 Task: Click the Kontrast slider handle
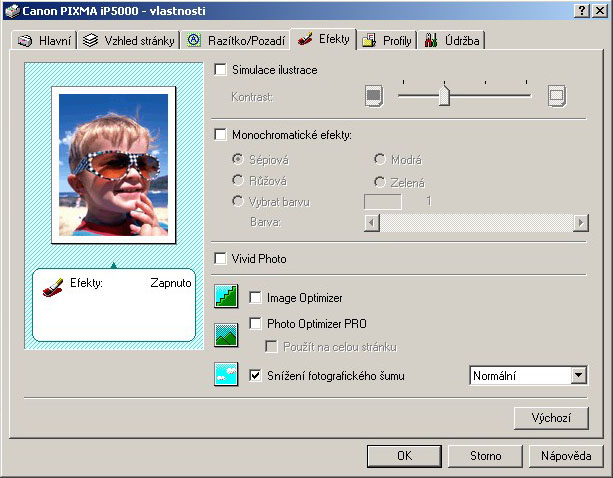[x=444, y=95]
